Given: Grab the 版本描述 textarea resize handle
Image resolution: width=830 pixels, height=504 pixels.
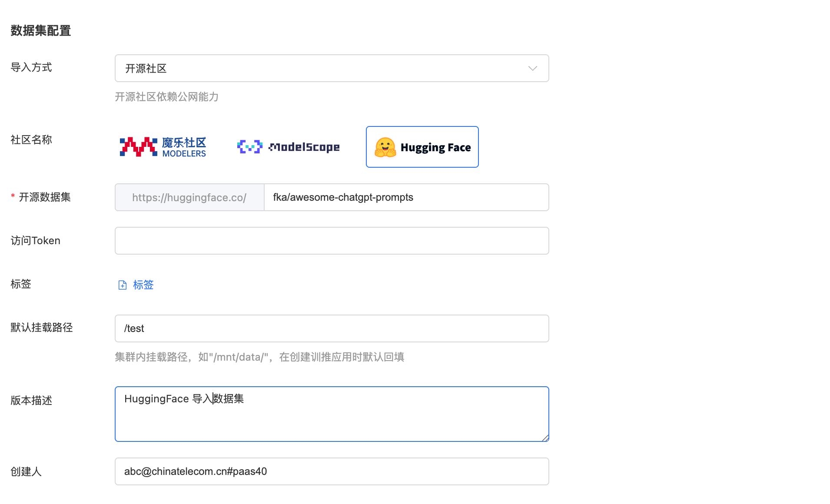Looking at the screenshot, I should click(x=545, y=438).
